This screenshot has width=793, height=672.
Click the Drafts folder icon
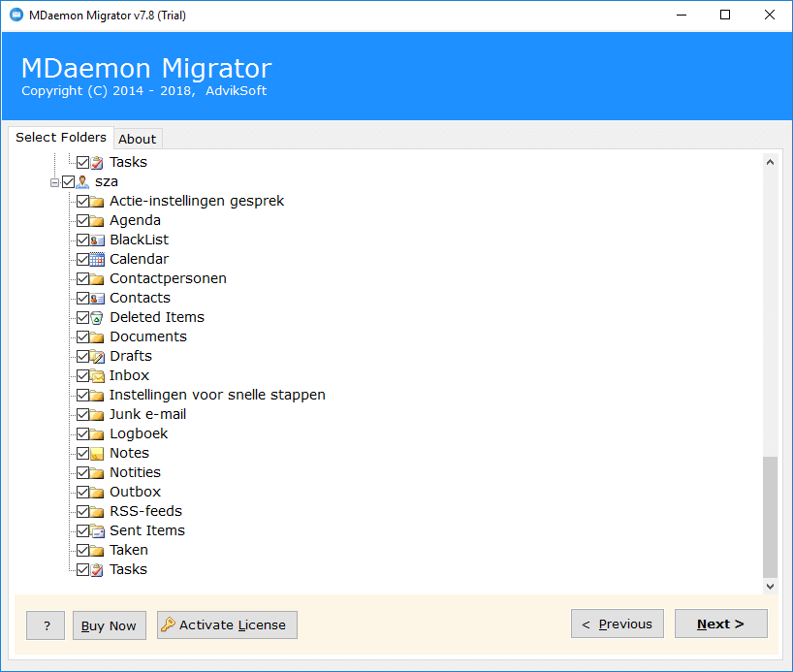pyautogui.click(x=95, y=356)
